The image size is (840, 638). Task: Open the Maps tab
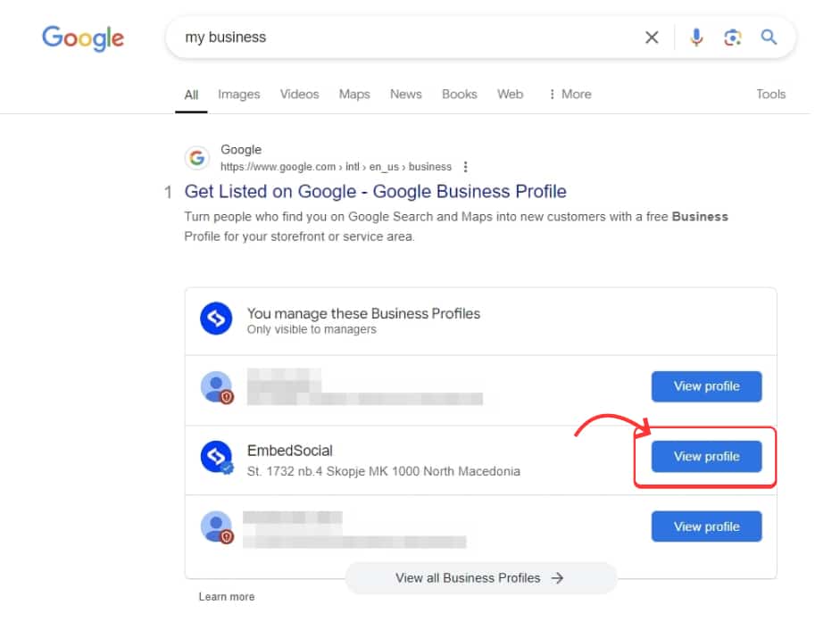(x=354, y=95)
